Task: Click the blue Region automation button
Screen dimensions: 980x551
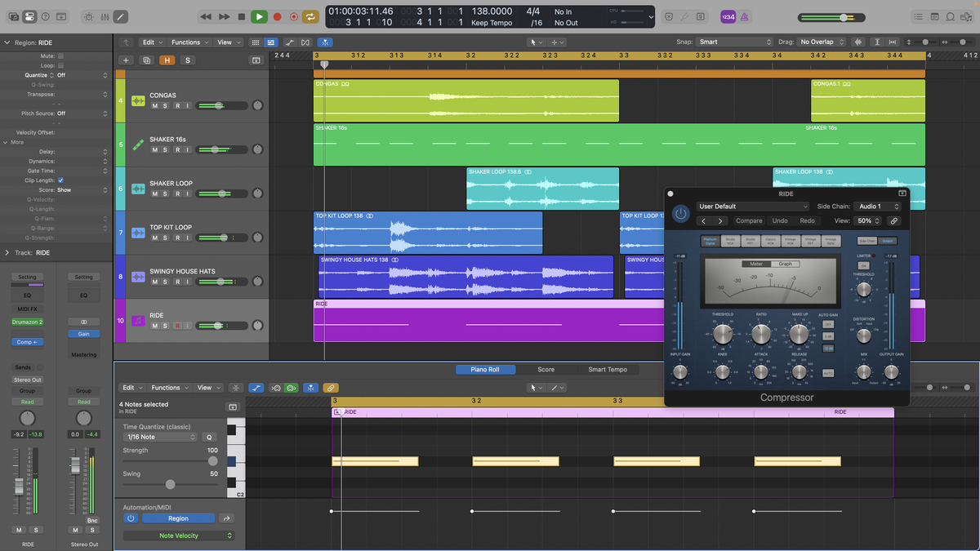Action: pyautogui.click(x=178, y=518)
